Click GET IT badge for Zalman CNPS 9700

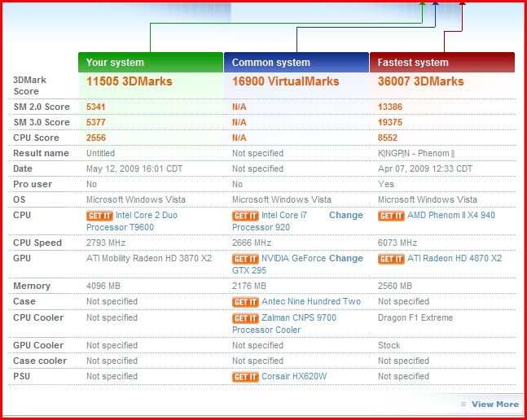click(245, 318)
